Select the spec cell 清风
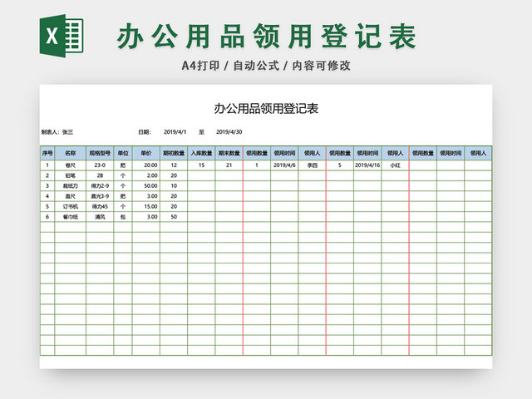The height and width of the screenshot is (399, 532). click(x=100, y=217)
